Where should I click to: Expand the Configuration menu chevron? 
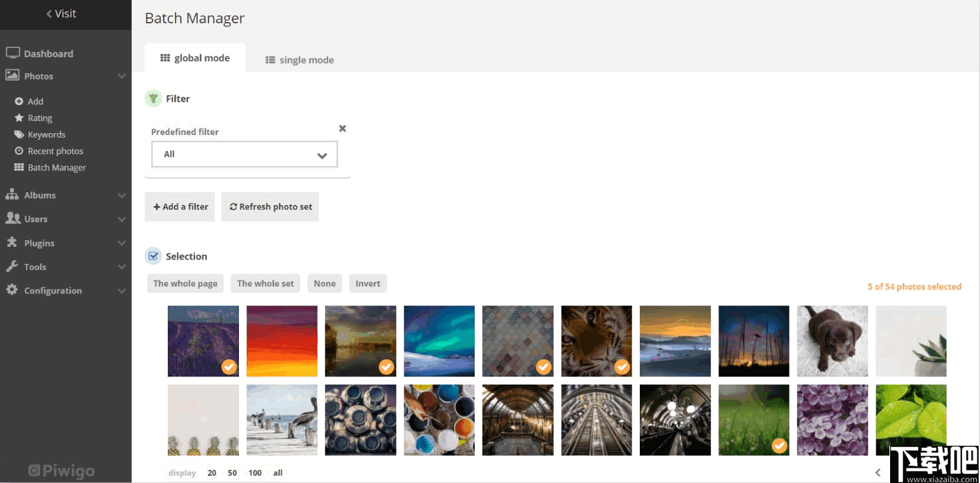122,291
